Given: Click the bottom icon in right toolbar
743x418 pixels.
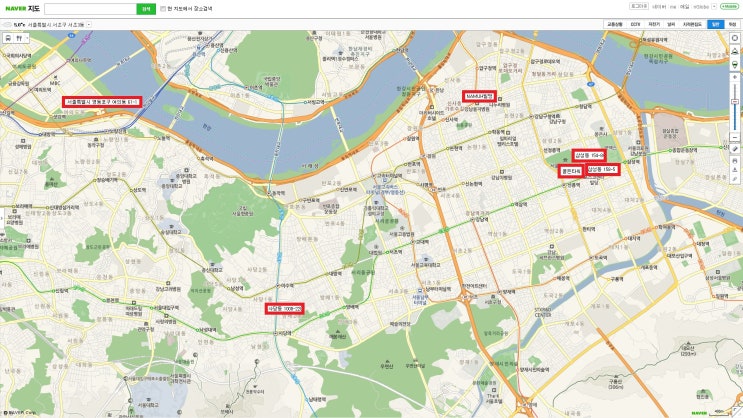Looking at the screenshot, I should [x=735, y=178].
